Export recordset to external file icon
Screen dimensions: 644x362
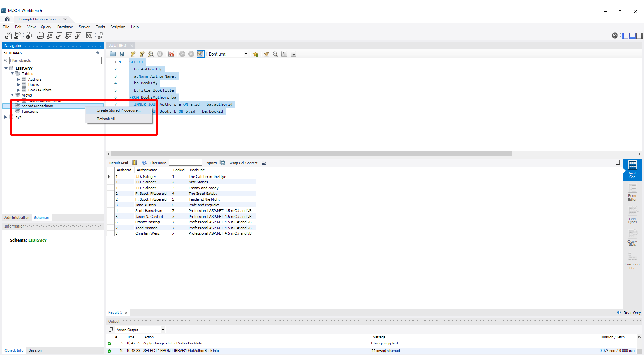222,163
